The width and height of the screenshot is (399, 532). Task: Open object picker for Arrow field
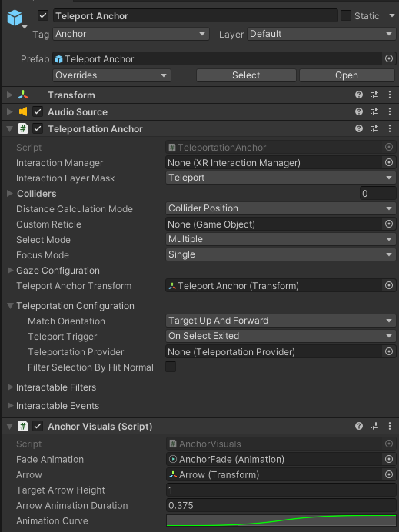point(389,474)
